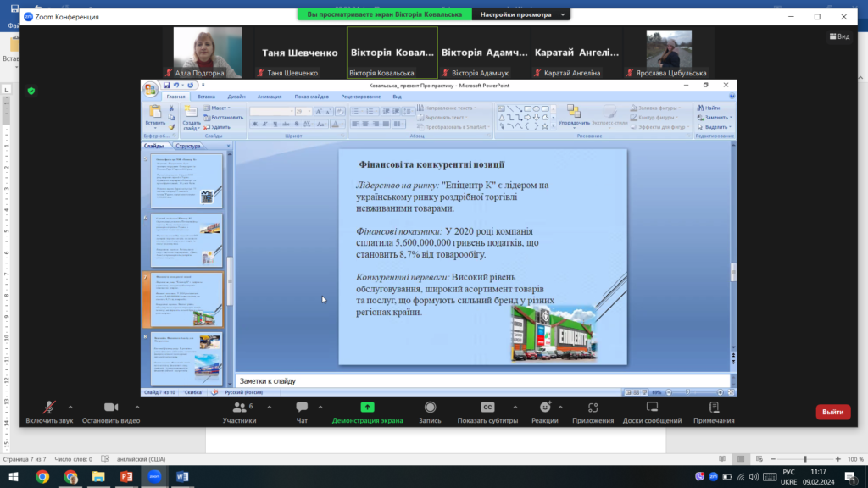
Task: Click Упорядочить (Arrange) in PowerPoint ribbon
Action: click(574, 115)
